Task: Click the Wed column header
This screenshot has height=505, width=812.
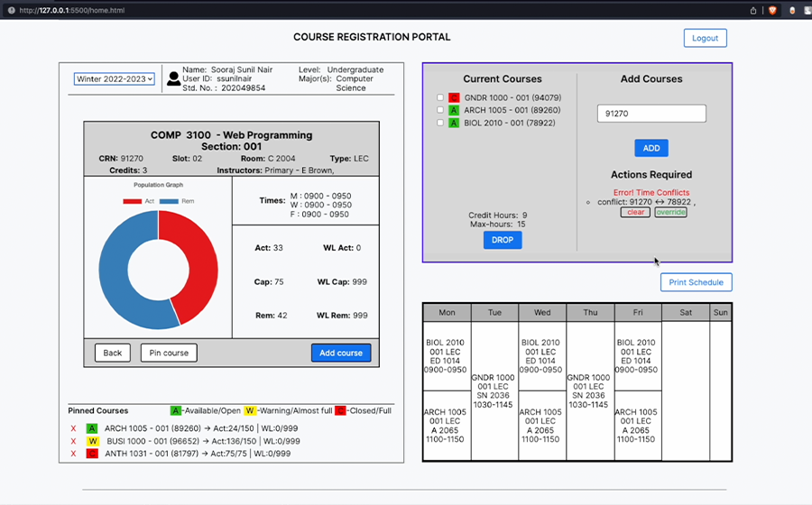Action: pos(542,313)
